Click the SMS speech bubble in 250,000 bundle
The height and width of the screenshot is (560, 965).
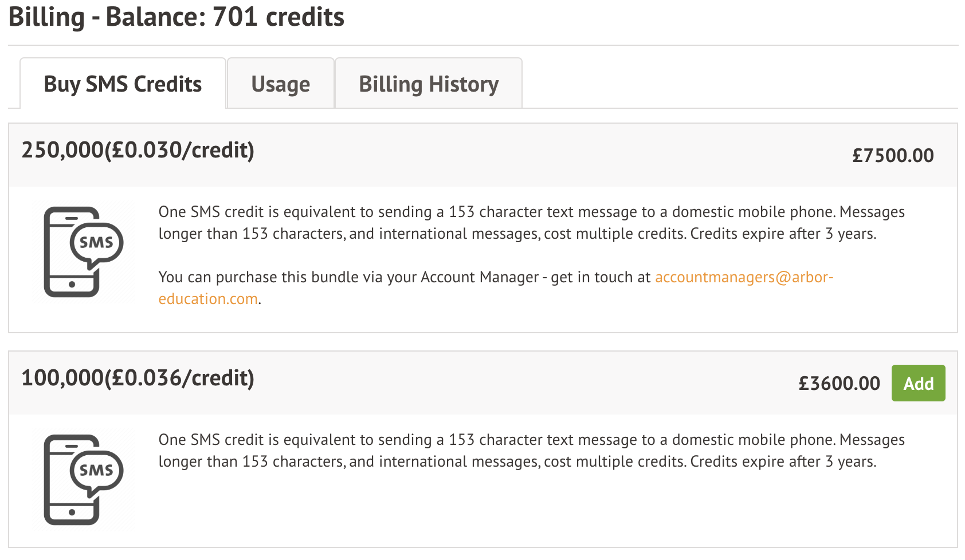click(96, 244)
